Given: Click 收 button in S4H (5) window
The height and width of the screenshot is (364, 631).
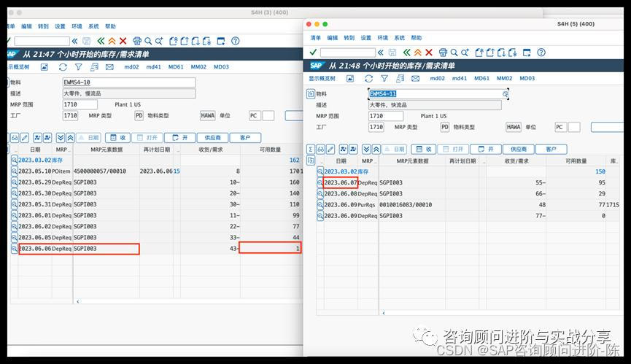Looking at the screenshot, I should tap(423, 150).
